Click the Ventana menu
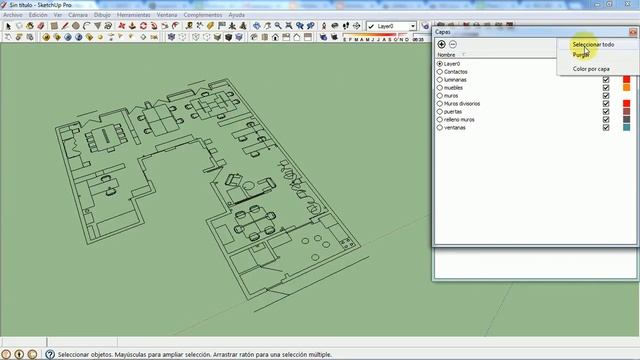Screen dimensions: 640x360 click(x=167, y=15)
